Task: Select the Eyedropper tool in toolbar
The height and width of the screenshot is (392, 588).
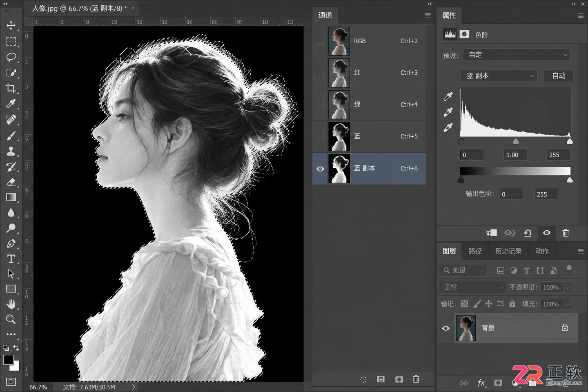Action: (11, 104)
